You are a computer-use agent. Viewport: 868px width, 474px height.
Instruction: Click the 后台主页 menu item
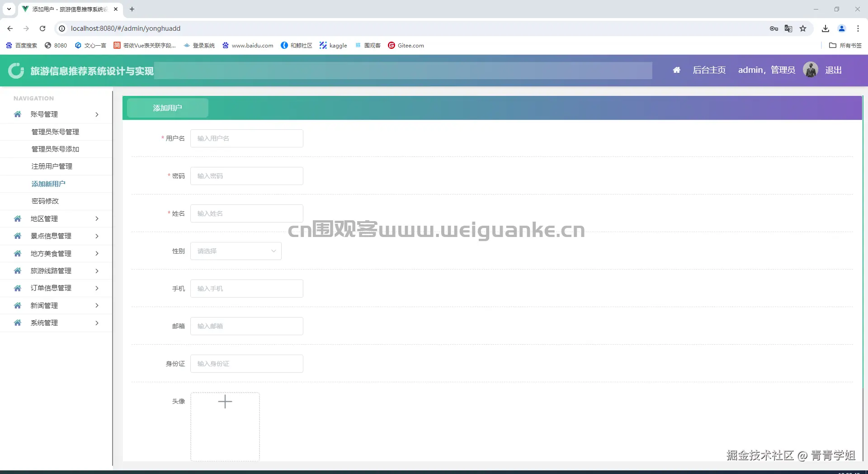click(x=708, y=70)
